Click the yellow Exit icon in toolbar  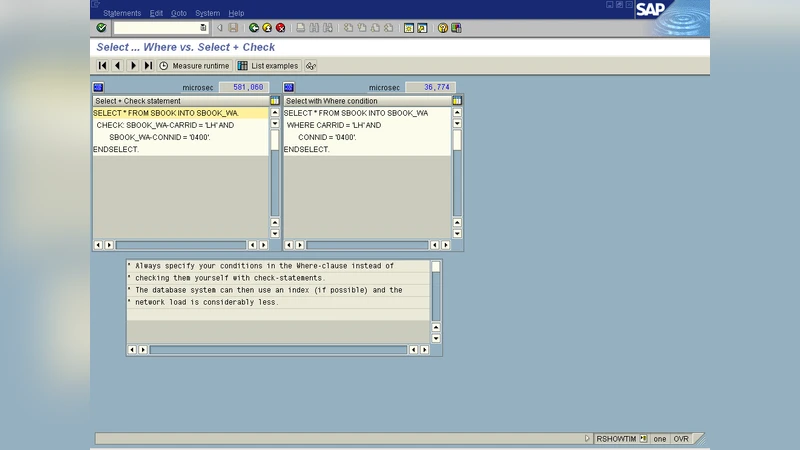267,28
